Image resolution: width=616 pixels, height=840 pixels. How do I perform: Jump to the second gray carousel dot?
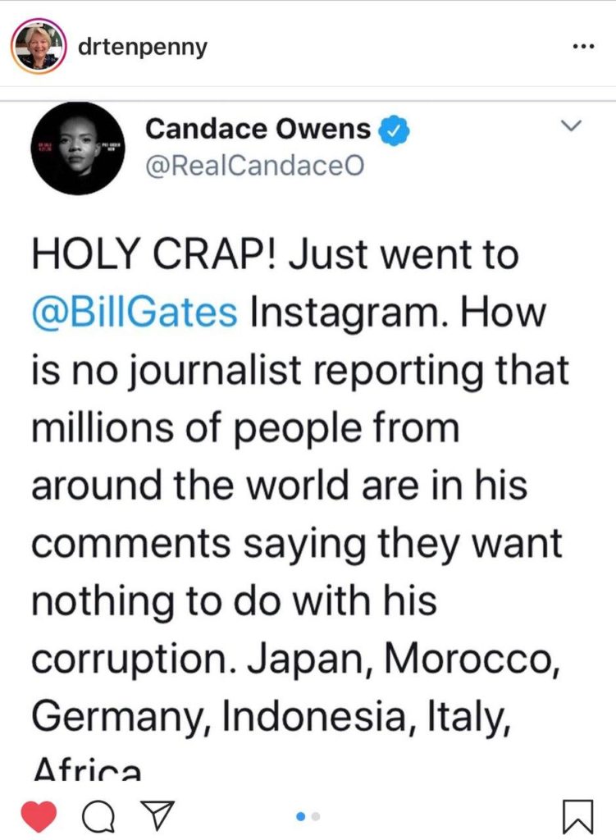[317, 816]
